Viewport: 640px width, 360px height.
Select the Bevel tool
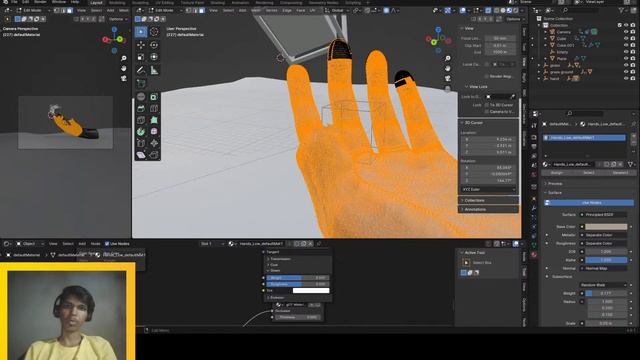141,109
